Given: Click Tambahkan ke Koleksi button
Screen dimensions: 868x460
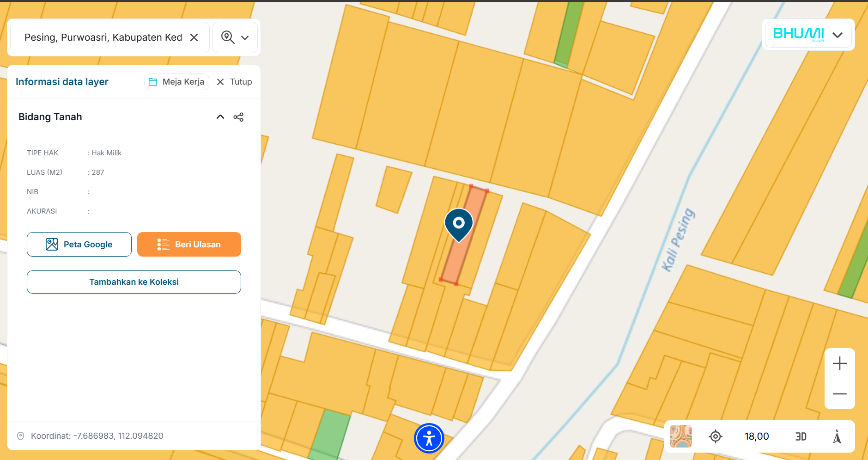Looking at the screenshot, I should [x=134, y=282].
